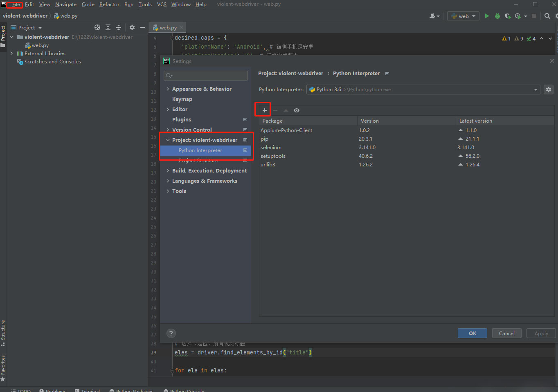Run 'web' with the green play icon
The width and height of the screenshot is (558, 392).
pos(487,16)
